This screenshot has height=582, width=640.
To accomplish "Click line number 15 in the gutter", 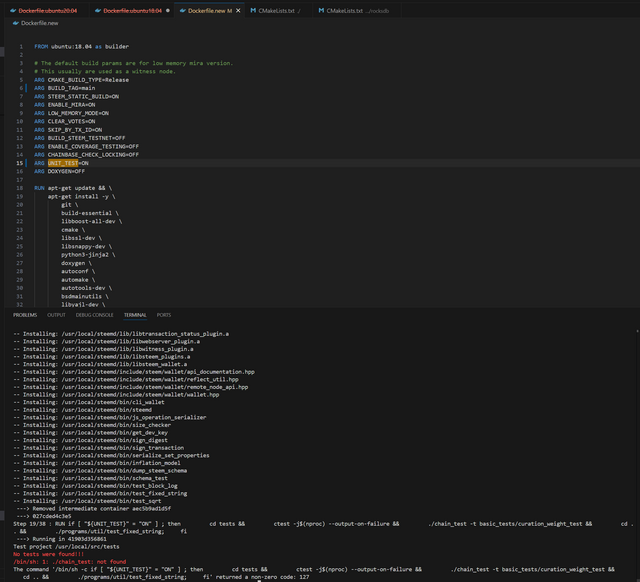I will pyautogui.click(x=20, y=163).
